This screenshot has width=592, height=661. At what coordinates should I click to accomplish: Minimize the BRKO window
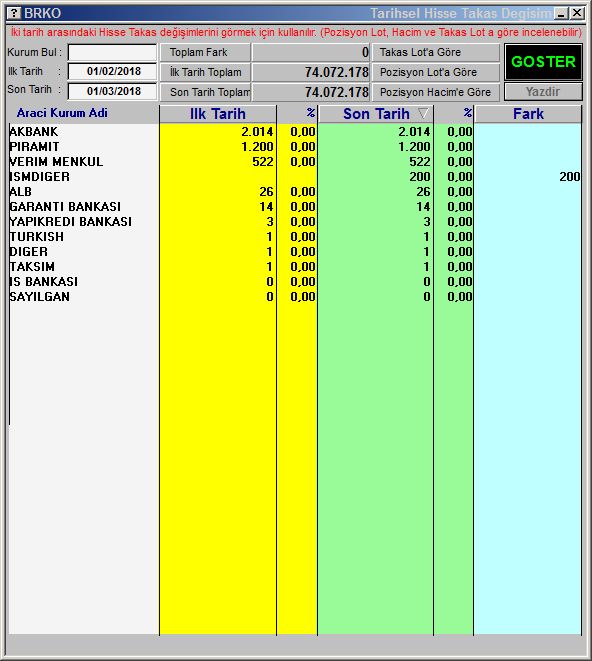[x=561, y=13]
